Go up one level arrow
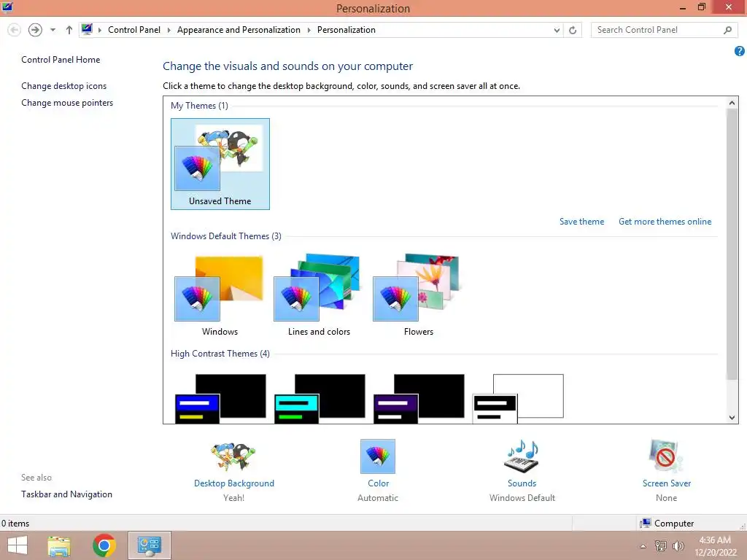 coord(69,30)
